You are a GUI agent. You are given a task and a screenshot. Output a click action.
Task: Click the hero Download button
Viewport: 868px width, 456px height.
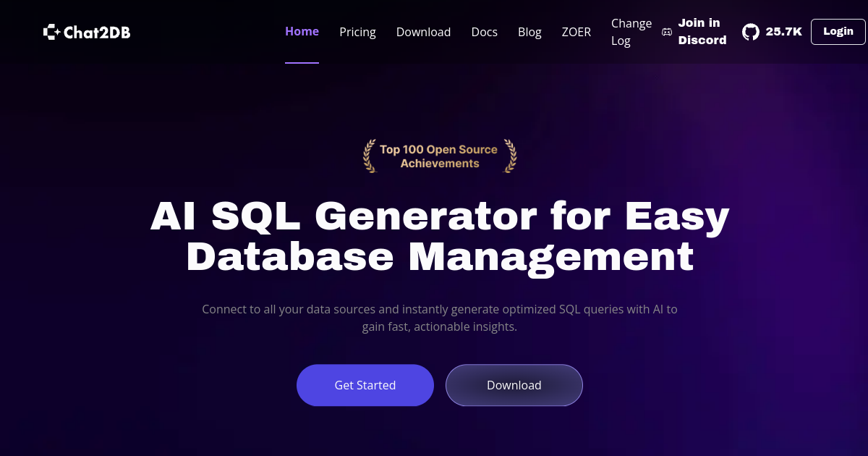514,385
